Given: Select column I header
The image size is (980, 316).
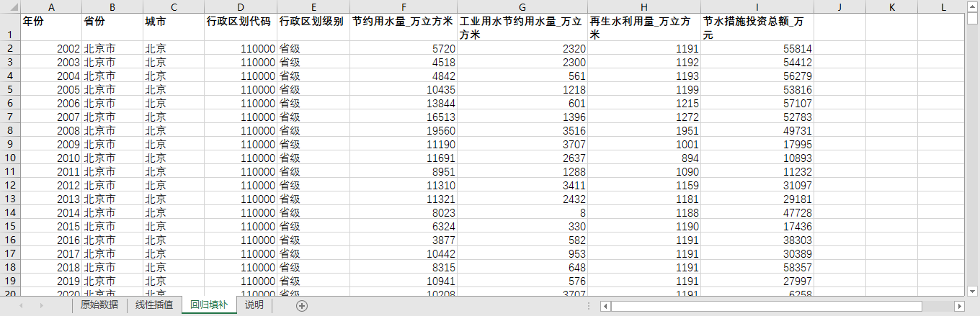Looking at the screenshot, I should tap(757, 6).
